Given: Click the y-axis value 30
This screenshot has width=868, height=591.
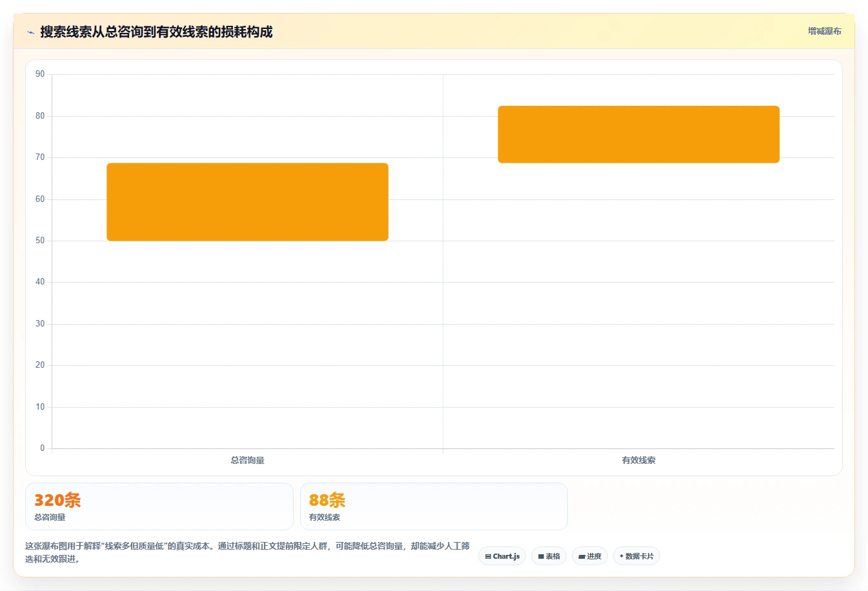Looking at the screenshot, I should [40, 324].
